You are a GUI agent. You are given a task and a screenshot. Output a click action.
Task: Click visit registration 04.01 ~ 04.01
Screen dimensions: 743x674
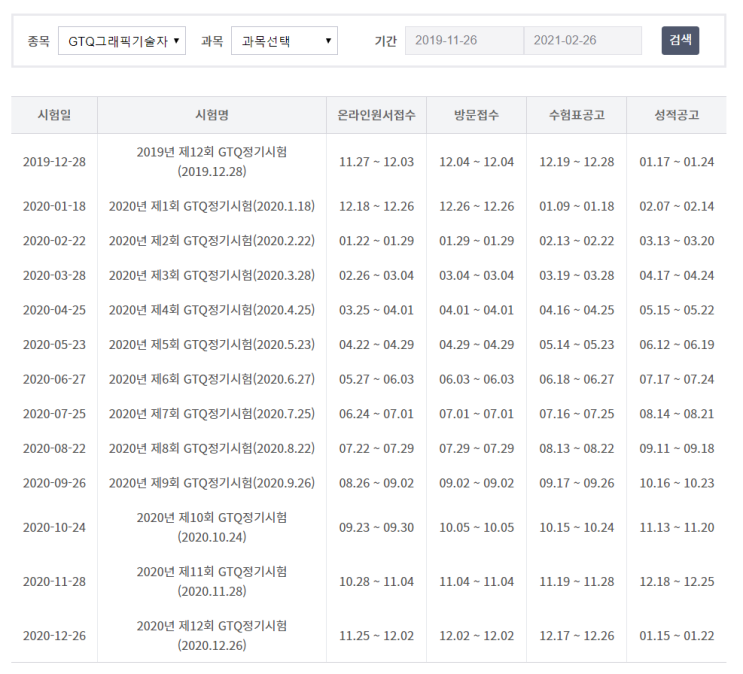[476, 310]
